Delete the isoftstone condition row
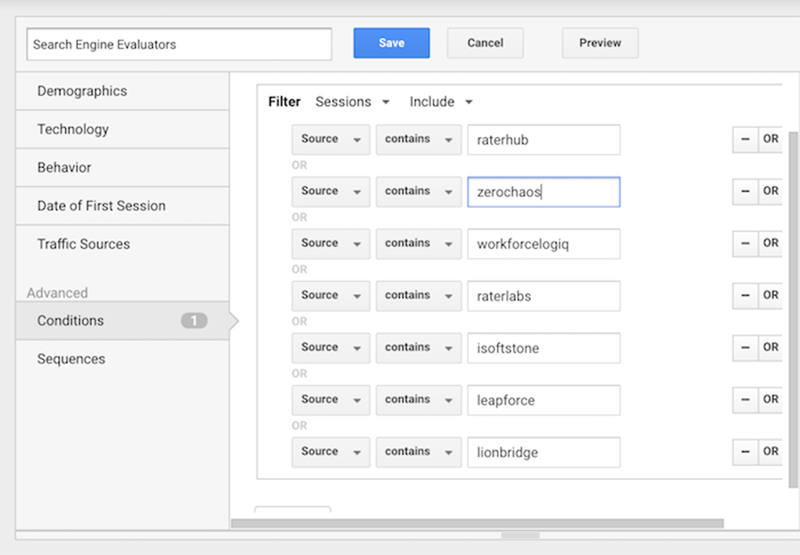This screenshot has width=800, height=555. 745,347
